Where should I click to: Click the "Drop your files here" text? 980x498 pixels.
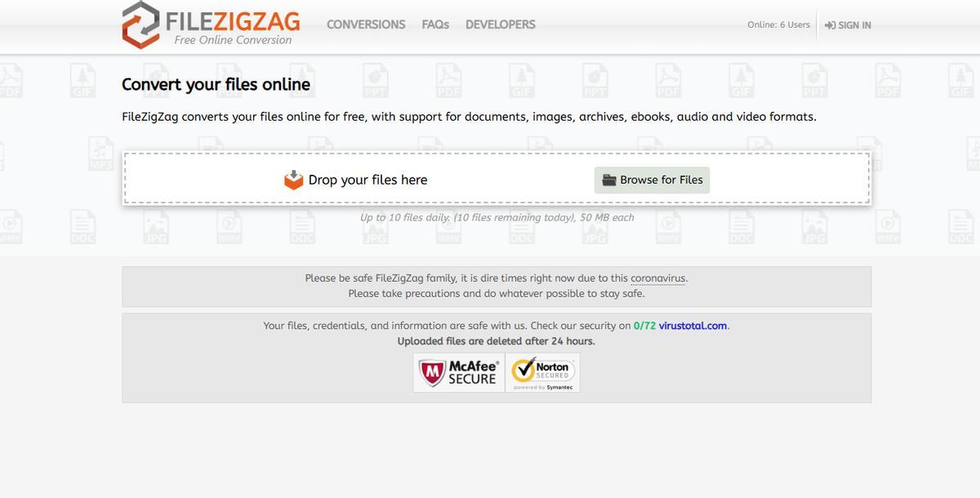367,180
